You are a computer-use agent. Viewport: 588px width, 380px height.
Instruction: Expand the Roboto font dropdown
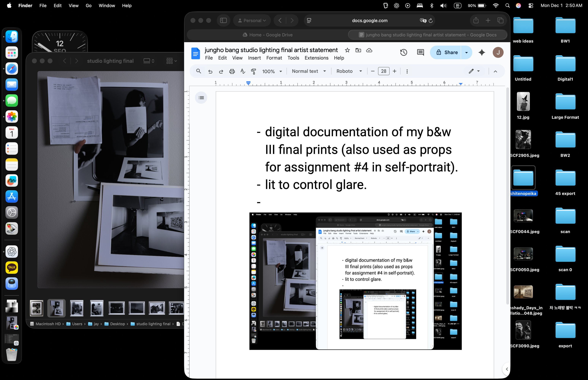click(x=349, y=71)
